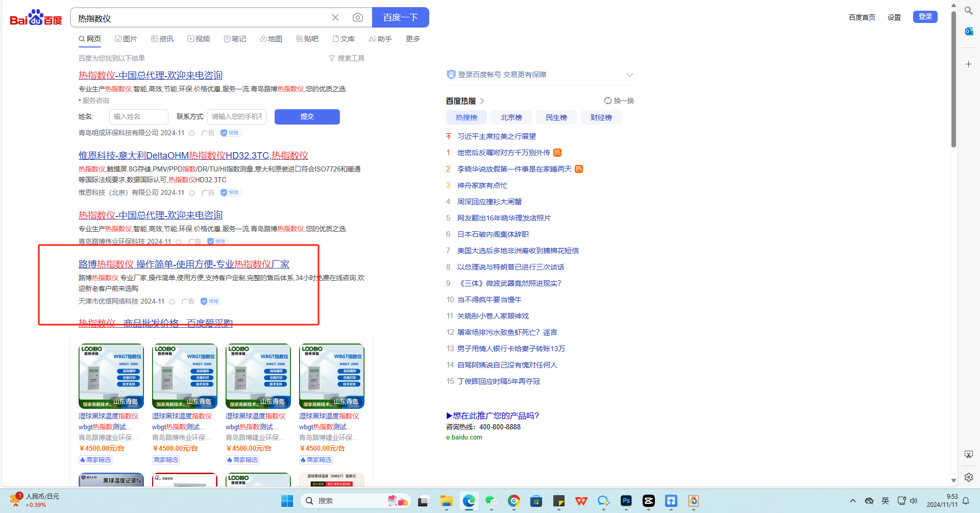Open Photoshop from the taskbar
This screenshot has height=513, width=980.
coord(626,501)
